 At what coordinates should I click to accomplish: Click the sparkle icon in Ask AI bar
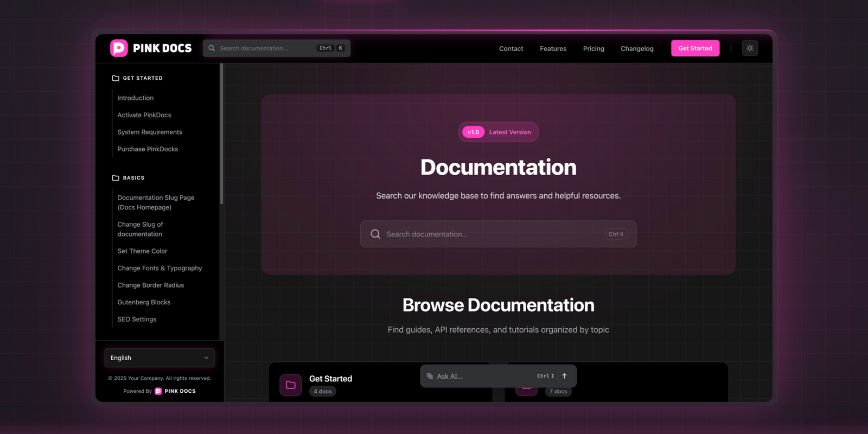(x=430, y=376)
